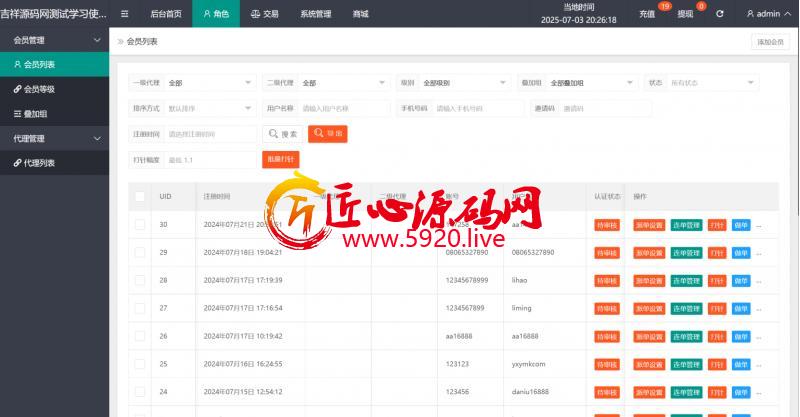Open 叠加组 in the sidebar

(36, 114)
